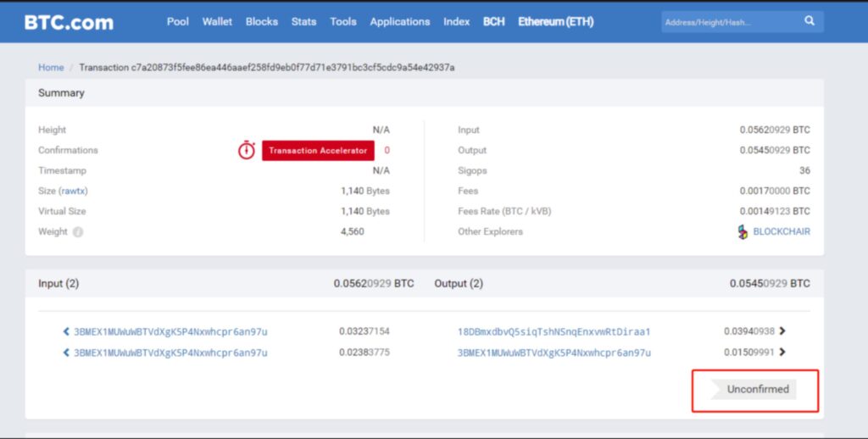This screenshot has width=868, height=439.
Task: Open the Applications menu
Action: click(x=400, y=21)
